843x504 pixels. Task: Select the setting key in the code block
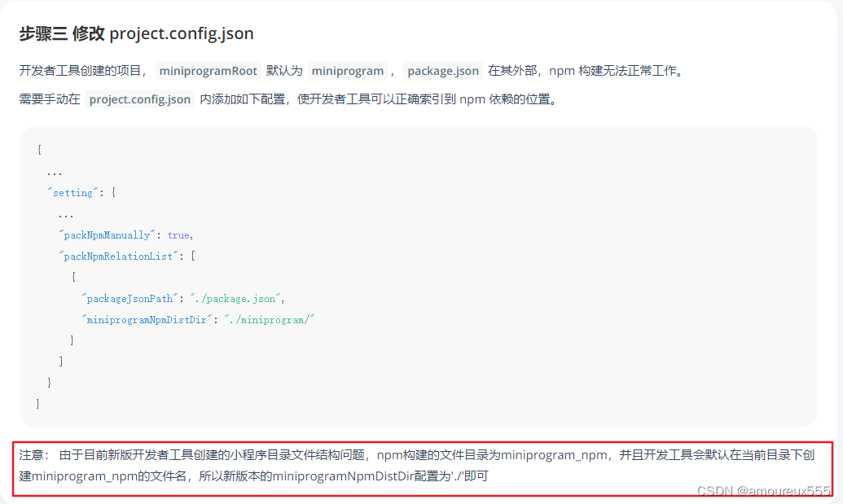click(x=72, y=193)
